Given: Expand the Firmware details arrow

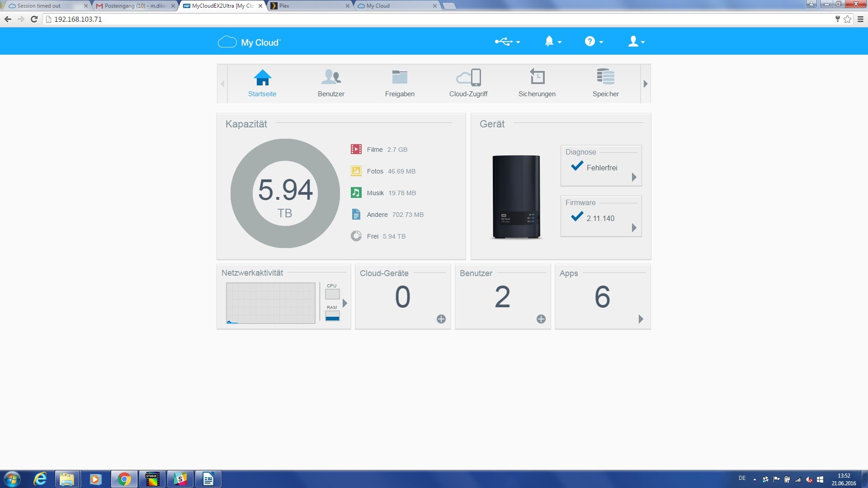Looking at the screenshot, I should point(634,228).
